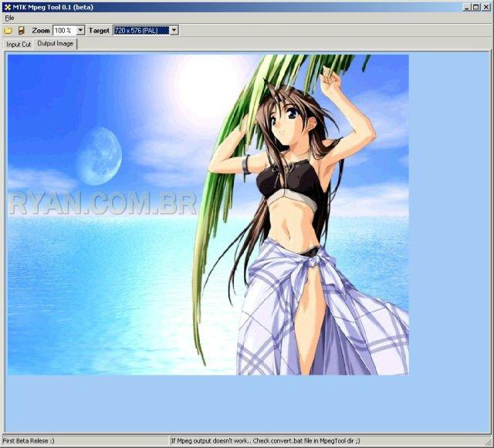Close the MTK Mpeg Tool window
Image resolution: width=494 pixels, height=448 pixels.
click(486, 6)
